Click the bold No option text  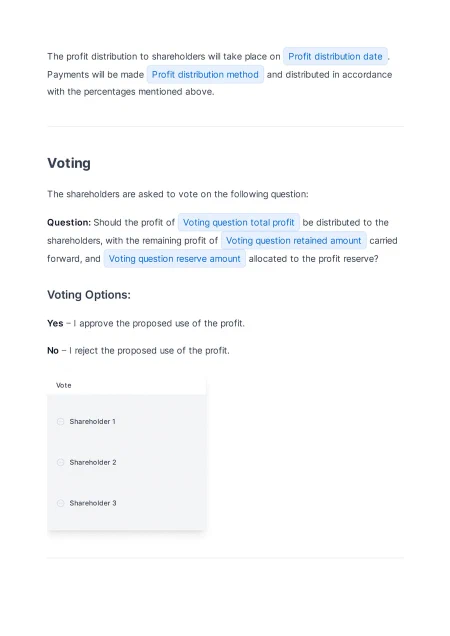pos(53,350)
